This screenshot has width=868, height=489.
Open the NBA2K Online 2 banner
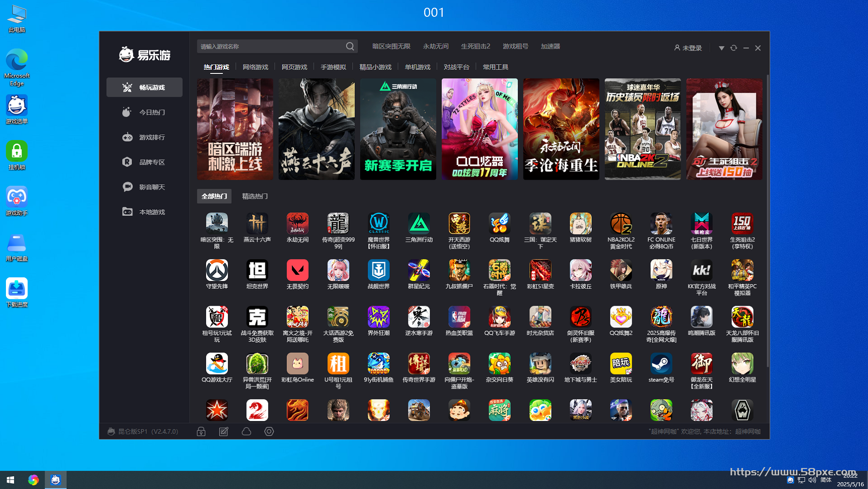(643, 129)
